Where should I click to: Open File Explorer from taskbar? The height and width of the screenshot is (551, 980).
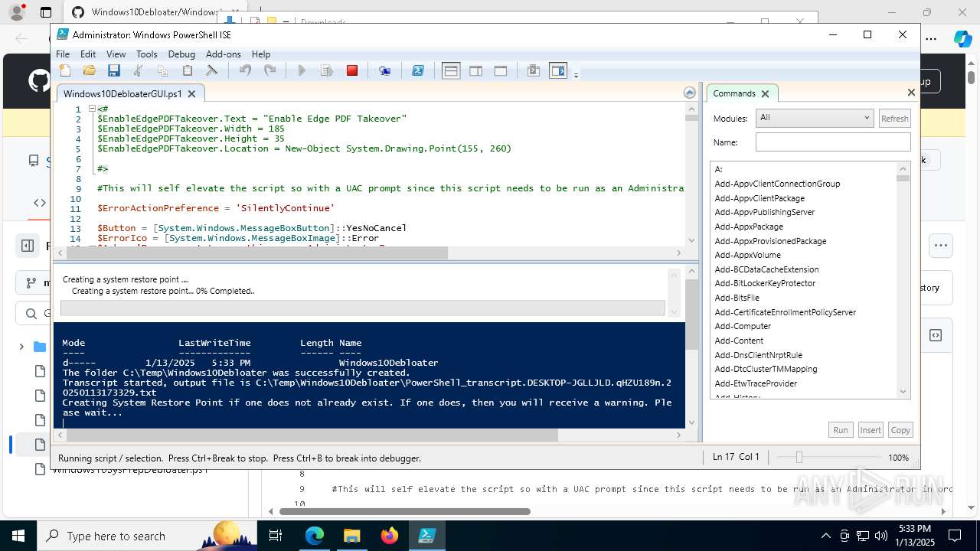click(351, 536)
